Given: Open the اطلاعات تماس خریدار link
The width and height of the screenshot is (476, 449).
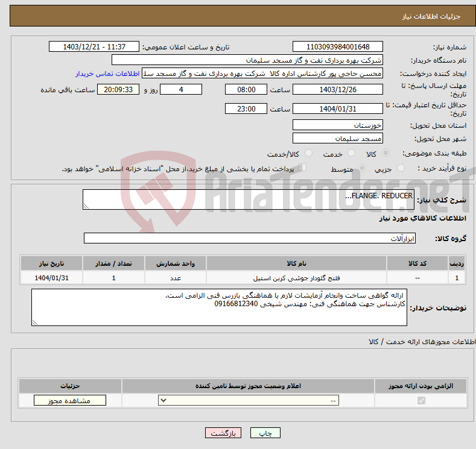Looking at the screenshot, I should click(107, 74).
